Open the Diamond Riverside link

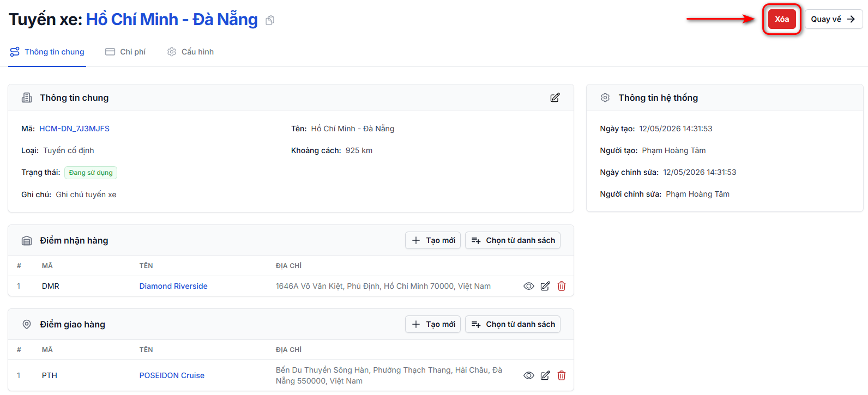[x=173, y=286]
